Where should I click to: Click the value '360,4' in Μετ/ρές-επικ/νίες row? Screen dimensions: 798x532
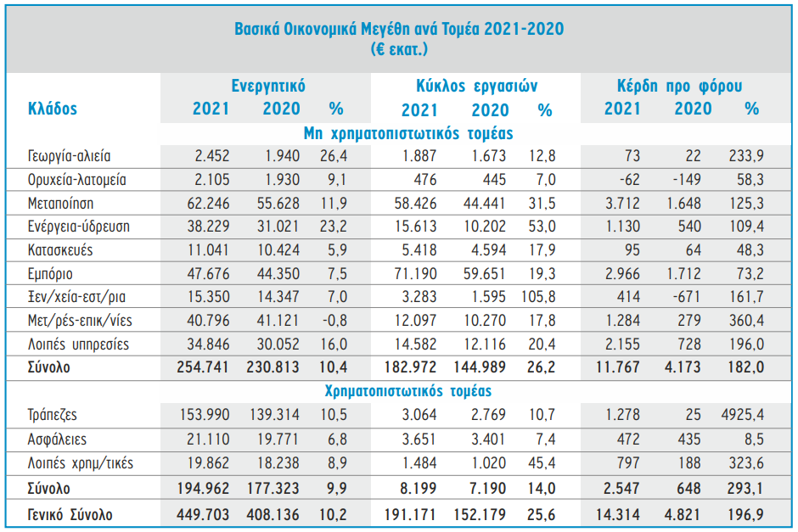(x=746, y=321)
